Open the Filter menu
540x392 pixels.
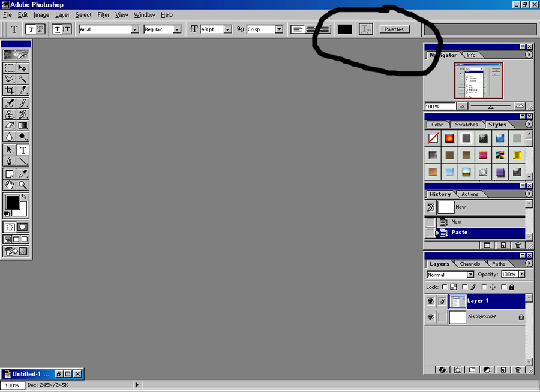click(x=103, y=14)
